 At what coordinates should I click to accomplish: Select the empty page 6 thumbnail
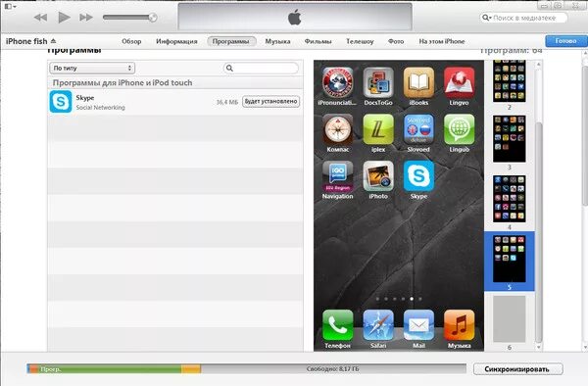click(x=509, y=319)
